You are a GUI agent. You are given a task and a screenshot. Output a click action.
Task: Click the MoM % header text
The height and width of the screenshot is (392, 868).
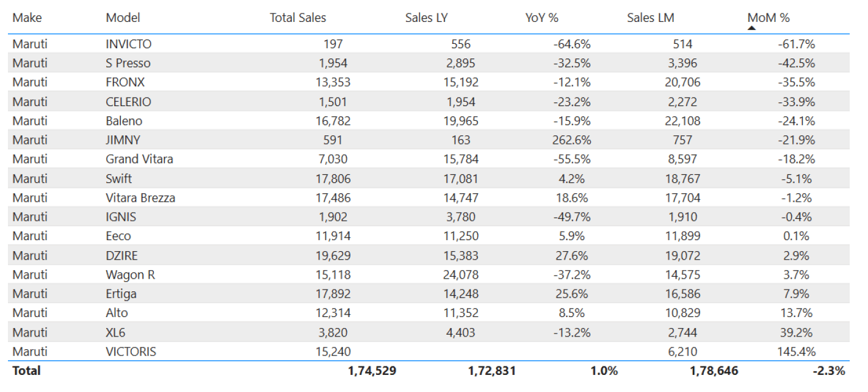click(x=769, y=18)
